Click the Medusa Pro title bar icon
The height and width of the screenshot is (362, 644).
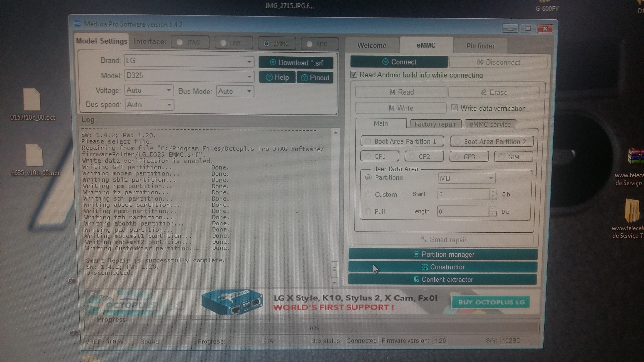pyautogui.click(x=78, y=24)
